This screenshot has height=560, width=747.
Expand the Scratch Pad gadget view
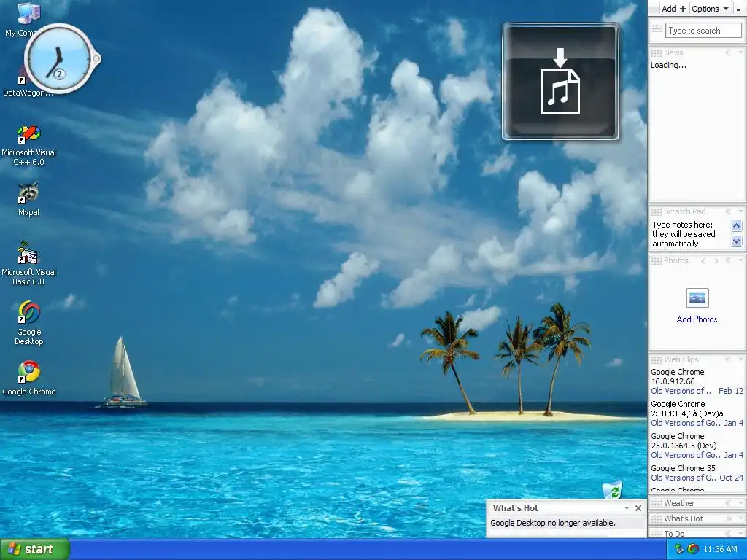(x=728, y=211)
